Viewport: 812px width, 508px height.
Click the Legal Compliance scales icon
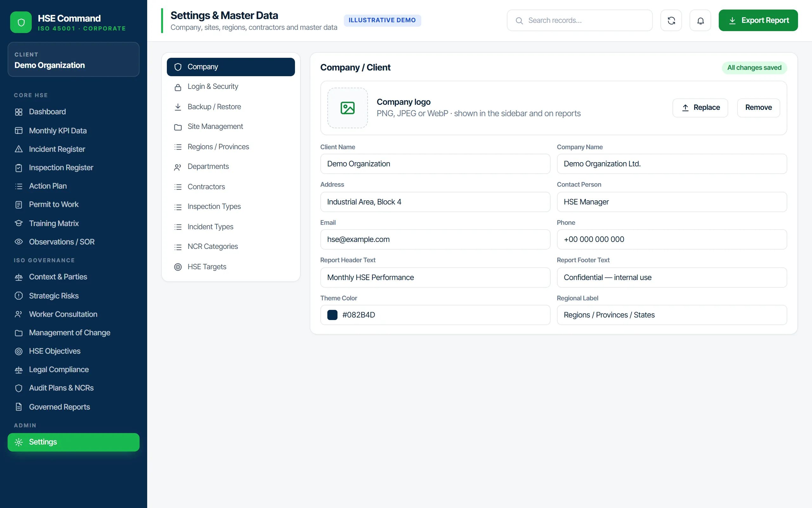[x=19, y=370]
